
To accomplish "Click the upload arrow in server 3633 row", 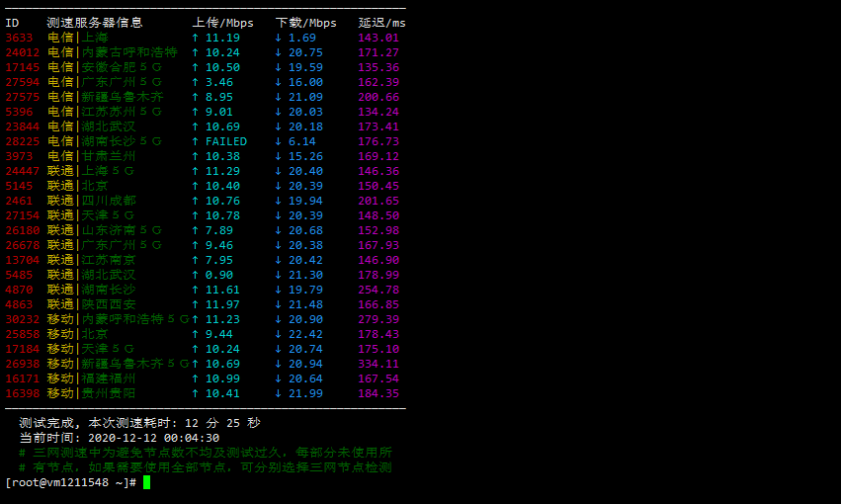I will 196,38.
